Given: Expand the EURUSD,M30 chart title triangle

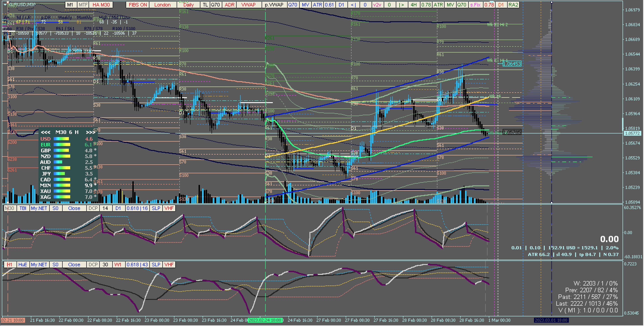Looking at the screenshot, I should pos(5,4).
